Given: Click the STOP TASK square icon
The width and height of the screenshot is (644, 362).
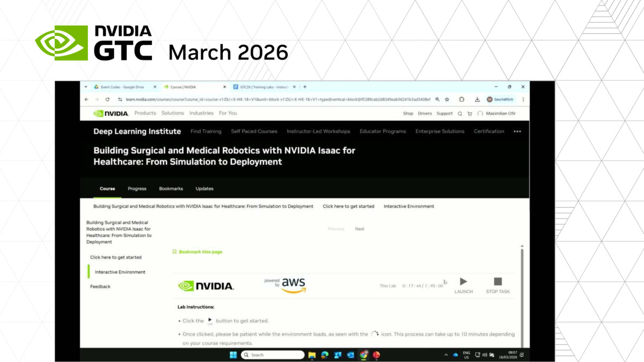Looking at the screenshot, I should (498, 282).
